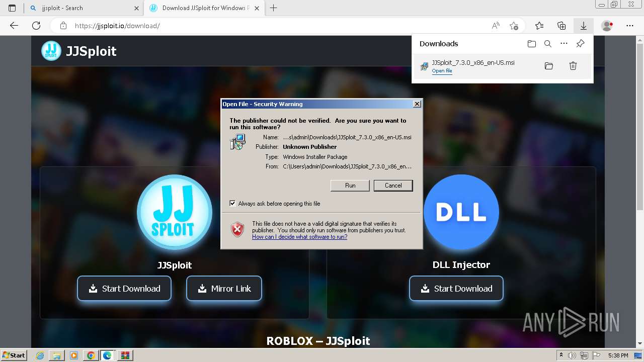Open a new browser tab
Image resolution: width=644 pixels, height=362 pixels.
(274, 8)
